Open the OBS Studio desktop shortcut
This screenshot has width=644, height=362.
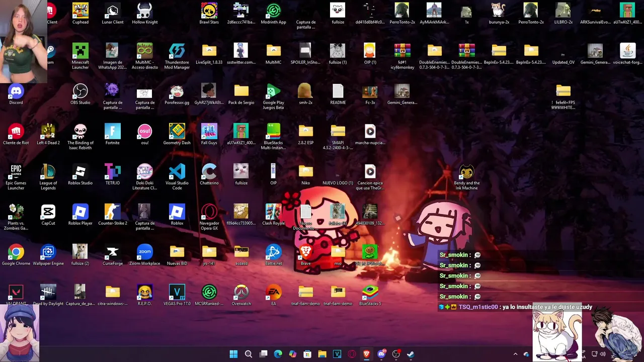coord(80,94)
